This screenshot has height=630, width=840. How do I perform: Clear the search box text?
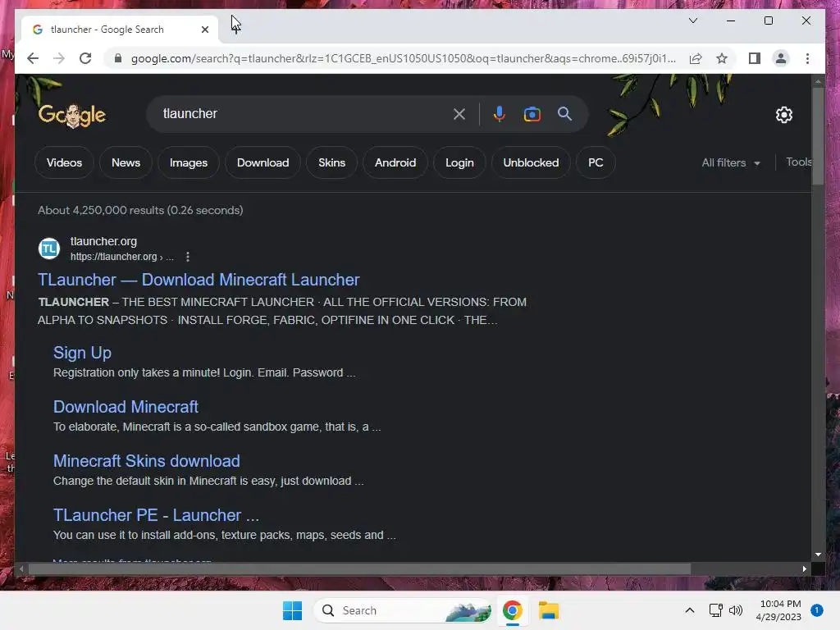459,114
